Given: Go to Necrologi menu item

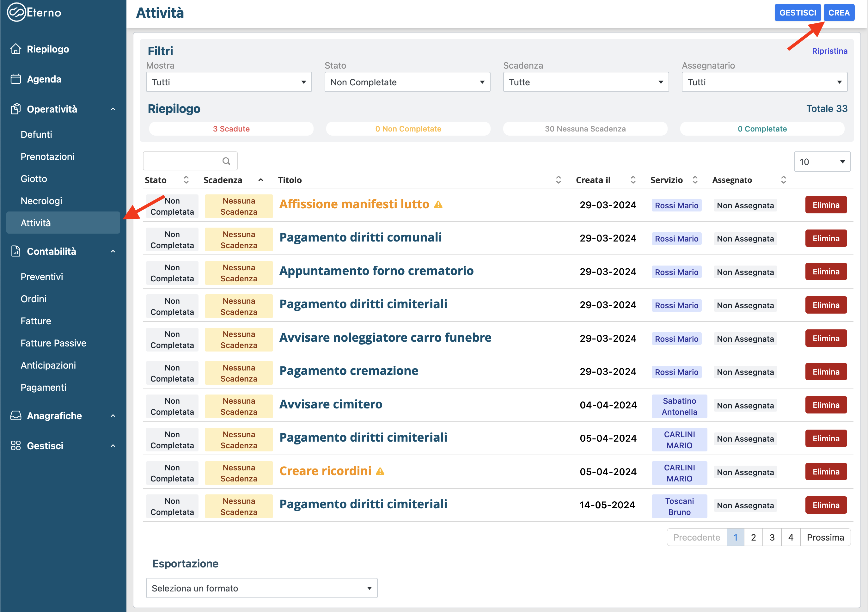Looking at the screenshot, I should pyautogui.click(x=41, y=201).
